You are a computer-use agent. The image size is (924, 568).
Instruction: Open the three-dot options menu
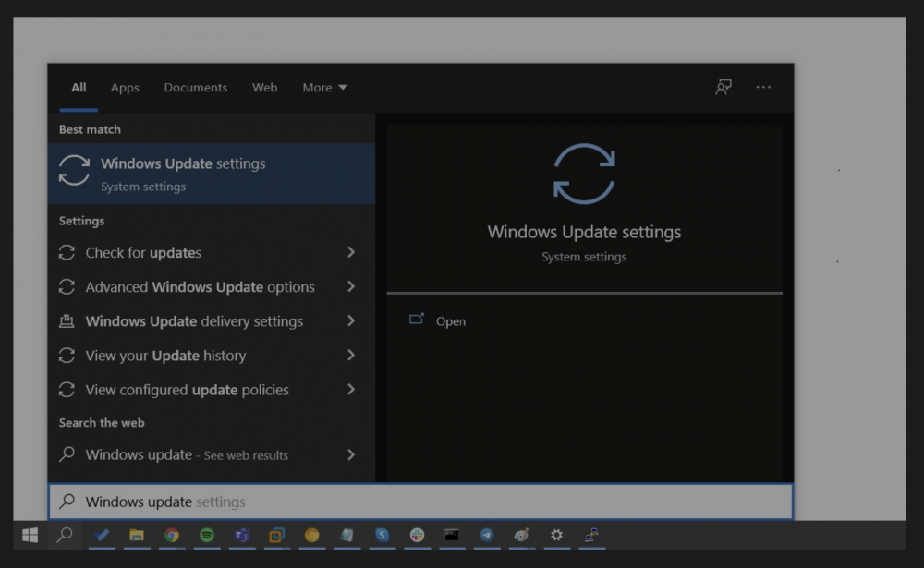(763, 87)
